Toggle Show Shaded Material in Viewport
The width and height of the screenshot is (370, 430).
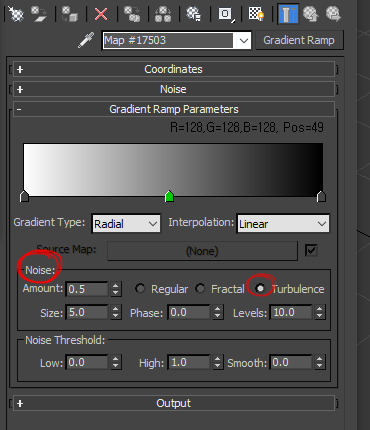pyautogui.click(x=256, y=14)
